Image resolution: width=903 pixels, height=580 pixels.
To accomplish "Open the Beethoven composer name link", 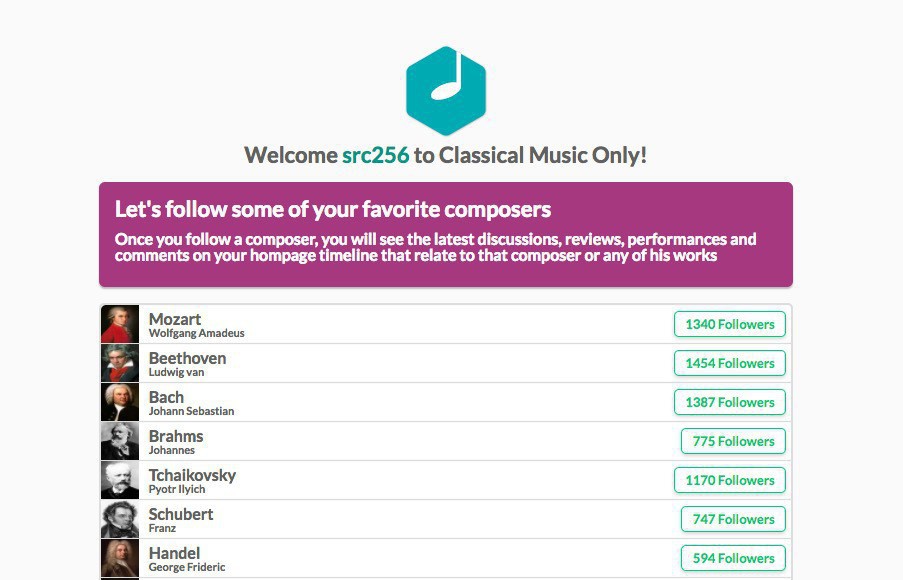I will pyautogui.click(x=187, y=358).
